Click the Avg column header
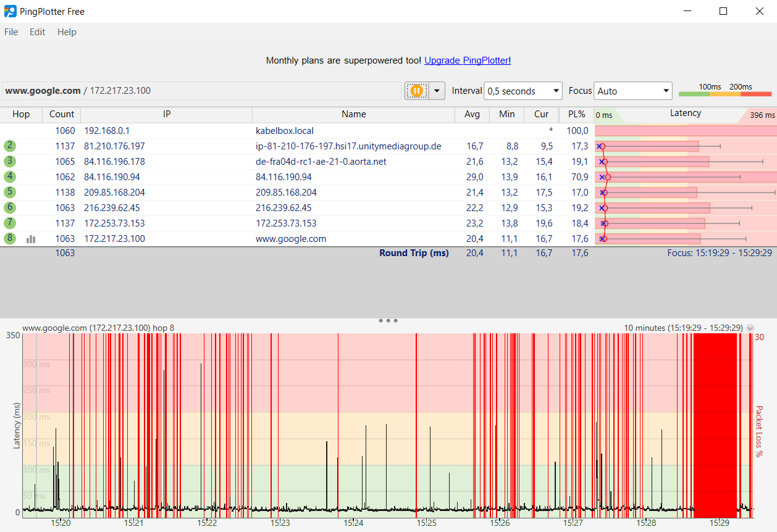 pyautogui.click(x=472, y=114)
